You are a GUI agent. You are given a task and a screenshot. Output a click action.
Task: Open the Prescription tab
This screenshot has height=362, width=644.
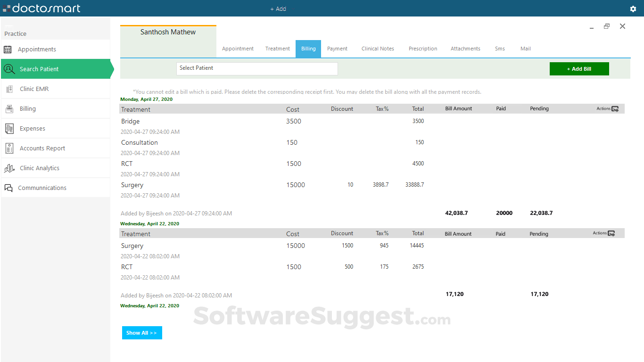(x=423, y=49)
